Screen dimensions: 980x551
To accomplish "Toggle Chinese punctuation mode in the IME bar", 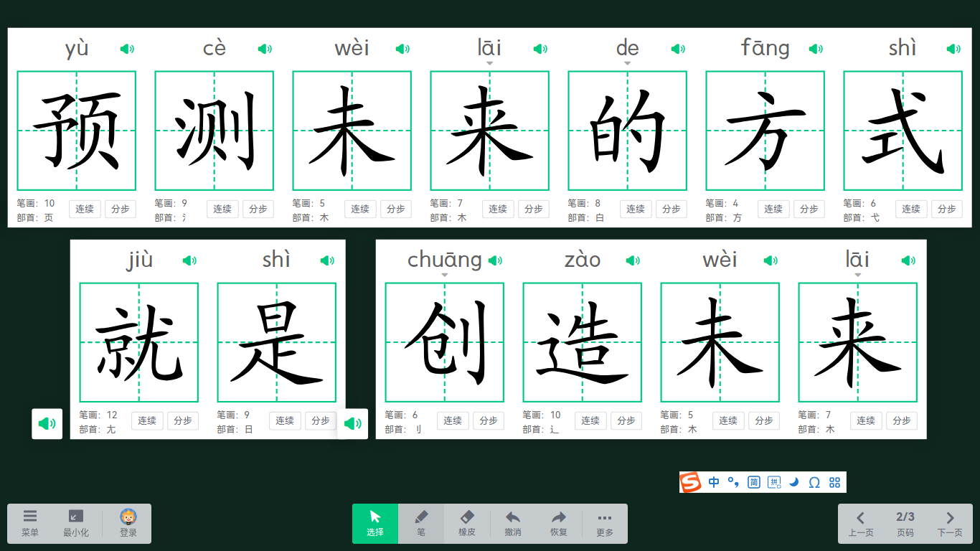I will (733, 482).
